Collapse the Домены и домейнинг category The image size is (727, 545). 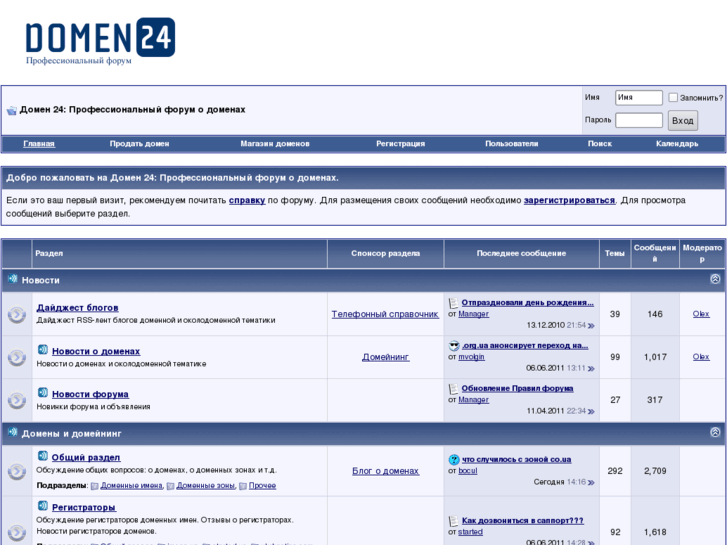point(715,432)
